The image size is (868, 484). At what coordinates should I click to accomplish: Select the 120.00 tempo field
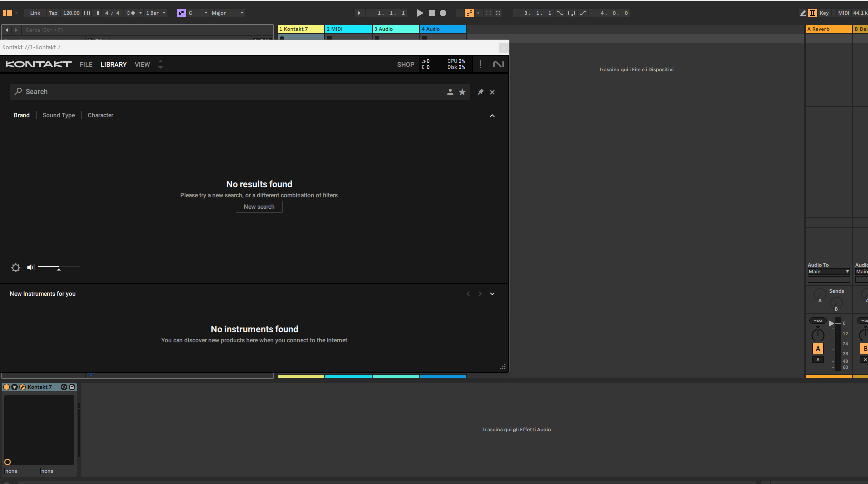pos(71,13)
